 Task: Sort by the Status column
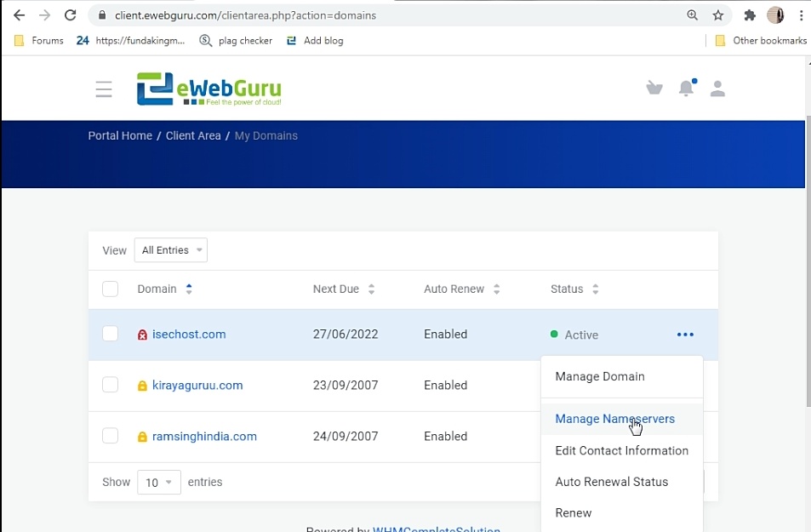(x=574, y=289)
